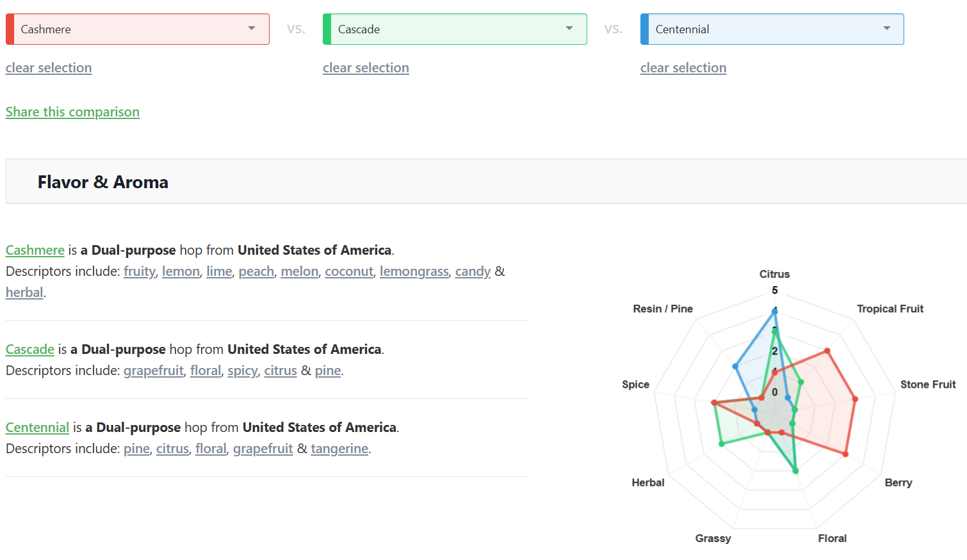Clear selection under Cascade dropdown

[x=366, y=68]
